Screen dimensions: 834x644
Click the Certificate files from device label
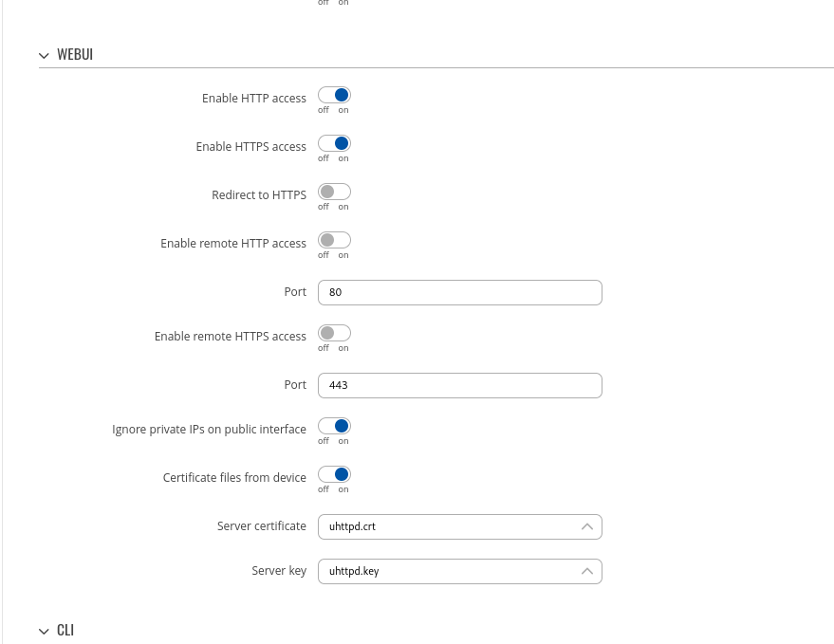234,478
